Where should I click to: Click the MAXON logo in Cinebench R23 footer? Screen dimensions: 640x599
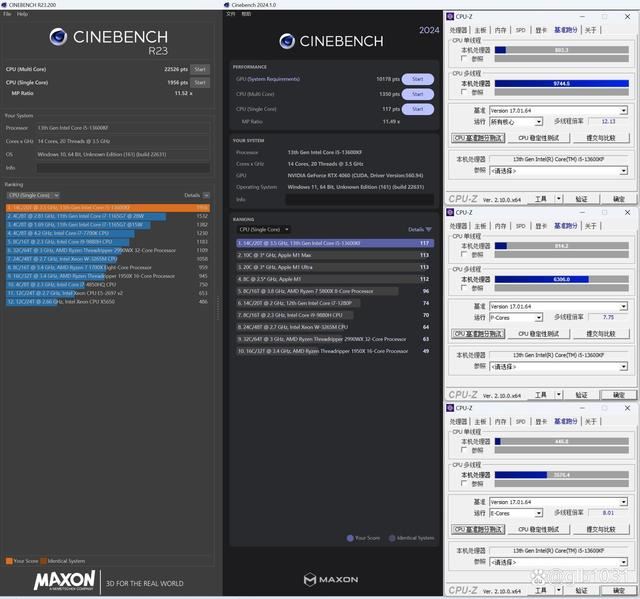64,580
